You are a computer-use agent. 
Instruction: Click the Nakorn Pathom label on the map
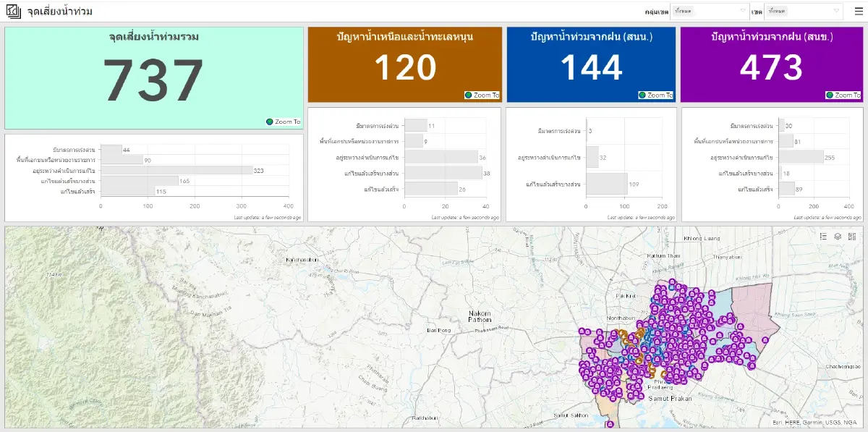(480, 315)
